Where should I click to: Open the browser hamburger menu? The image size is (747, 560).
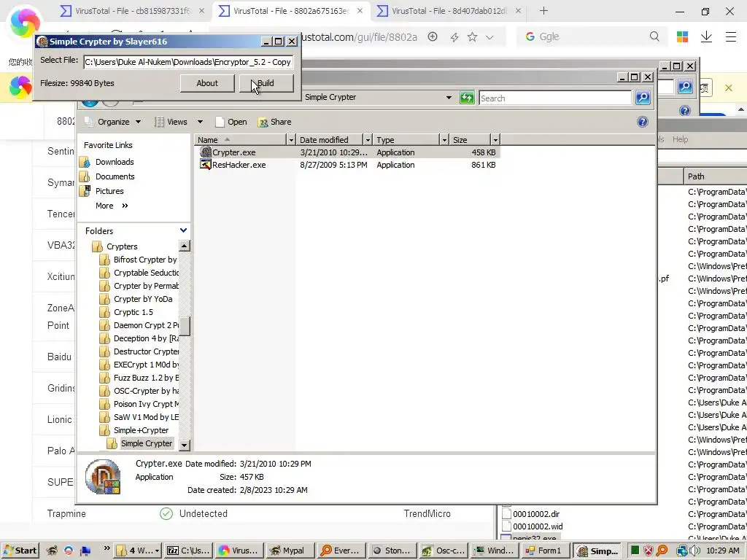(x=731, y=36)
